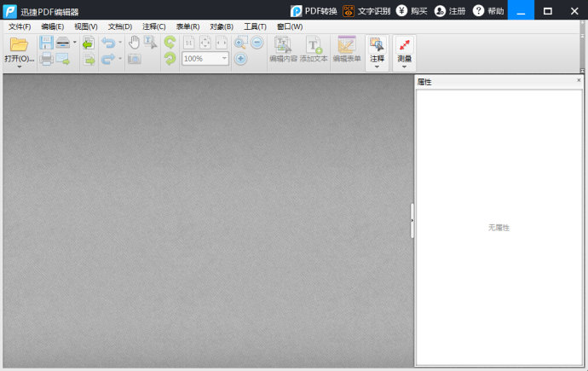Click the Scanner icon
Viewport: 588px width, 371px height.
tap(62, 43)
